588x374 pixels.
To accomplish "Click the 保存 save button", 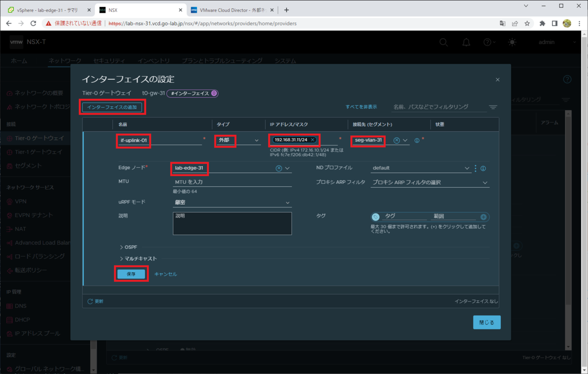I will click(x=131, y=274).
